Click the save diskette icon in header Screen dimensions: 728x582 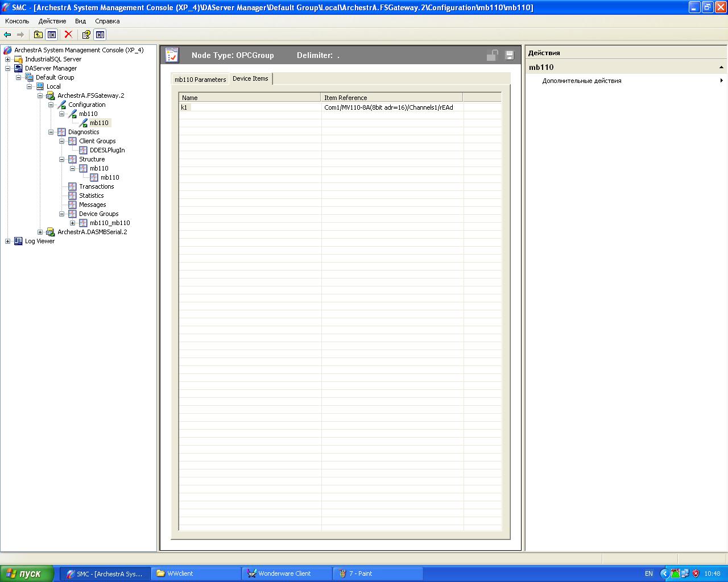pyautogui.click(x=510, y=55)
